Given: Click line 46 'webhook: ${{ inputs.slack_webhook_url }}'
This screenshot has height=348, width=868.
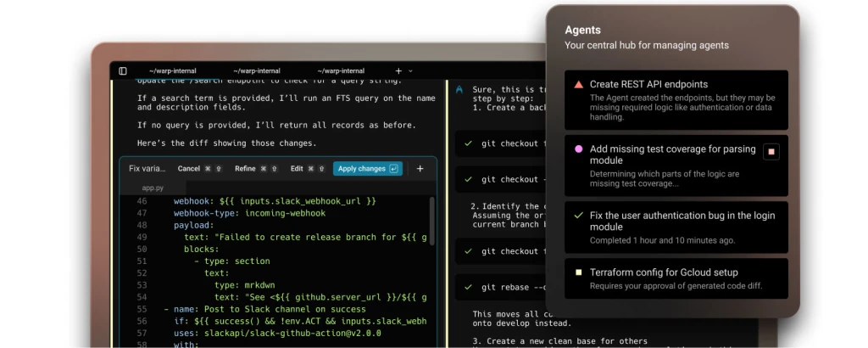Looking at the screenshot, I should (x=275, y=201).
